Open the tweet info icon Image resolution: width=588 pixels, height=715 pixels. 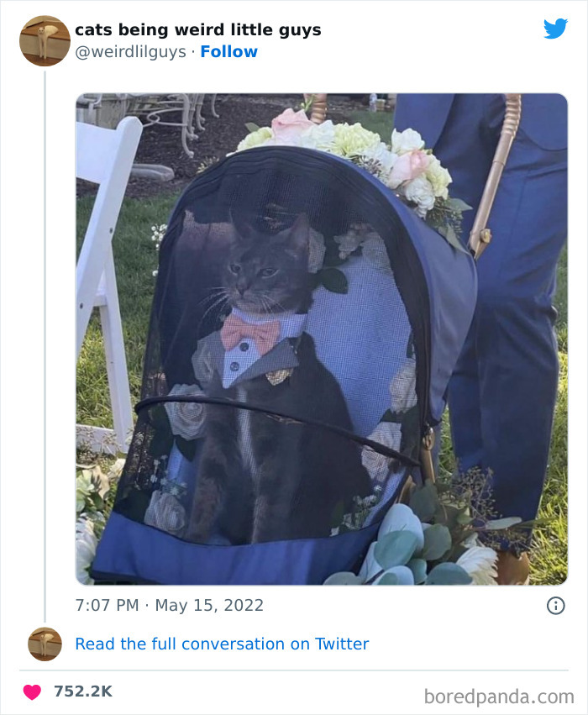point(555,606)
